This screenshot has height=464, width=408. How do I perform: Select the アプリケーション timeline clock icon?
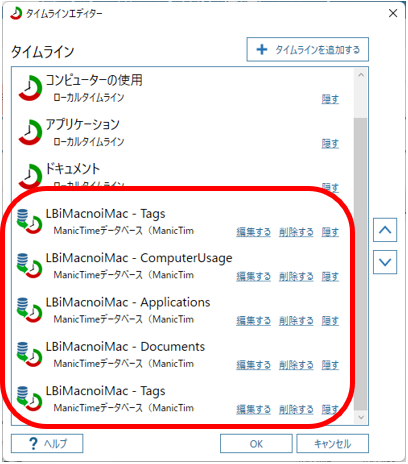30,133
